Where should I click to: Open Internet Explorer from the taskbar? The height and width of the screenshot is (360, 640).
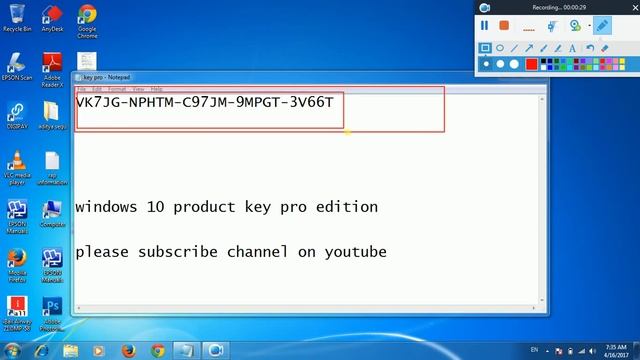tap(41, 351)
